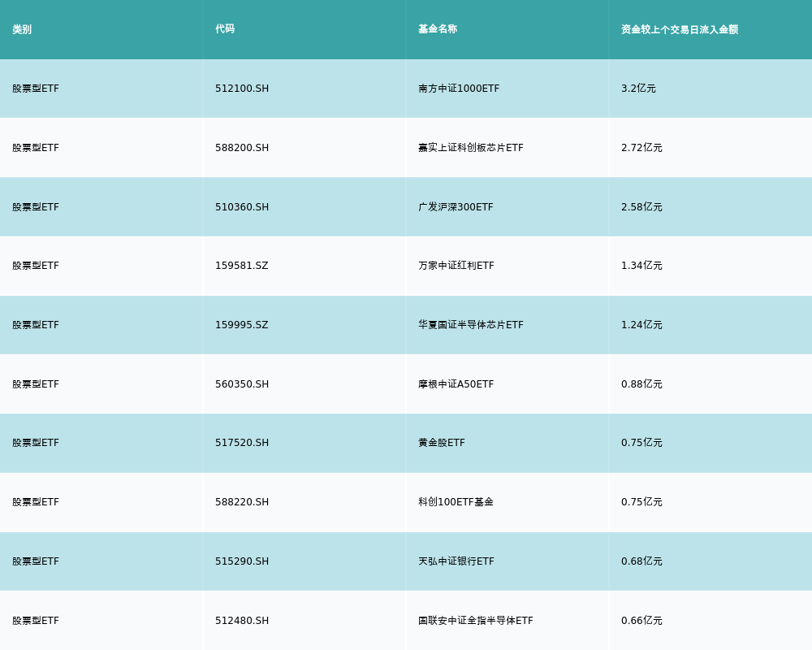Click 嘉实上证科创板芯片ETF fund name

tap(471, 148)
